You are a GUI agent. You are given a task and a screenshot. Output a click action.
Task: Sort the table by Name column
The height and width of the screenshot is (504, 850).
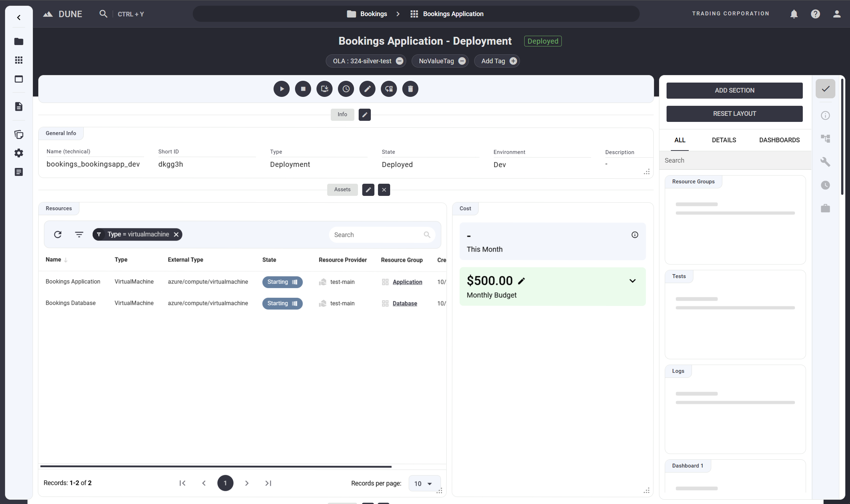pyautogui.click(x=53, y=260)
